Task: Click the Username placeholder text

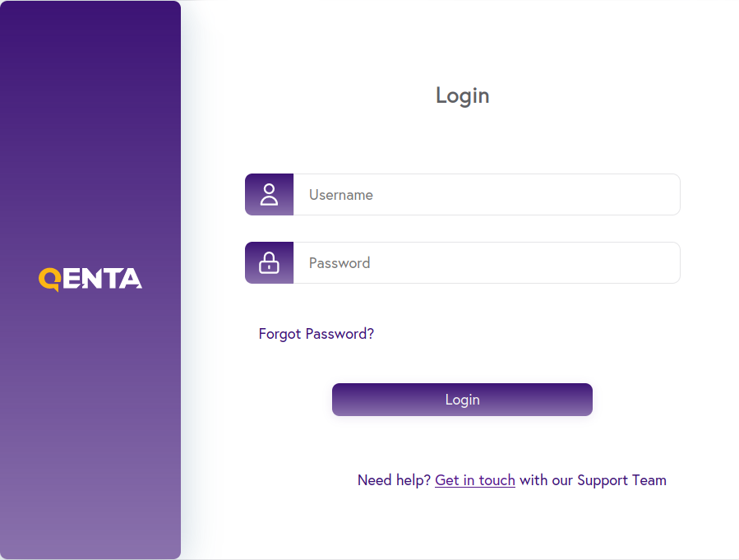Action: (x=341, y=195)
